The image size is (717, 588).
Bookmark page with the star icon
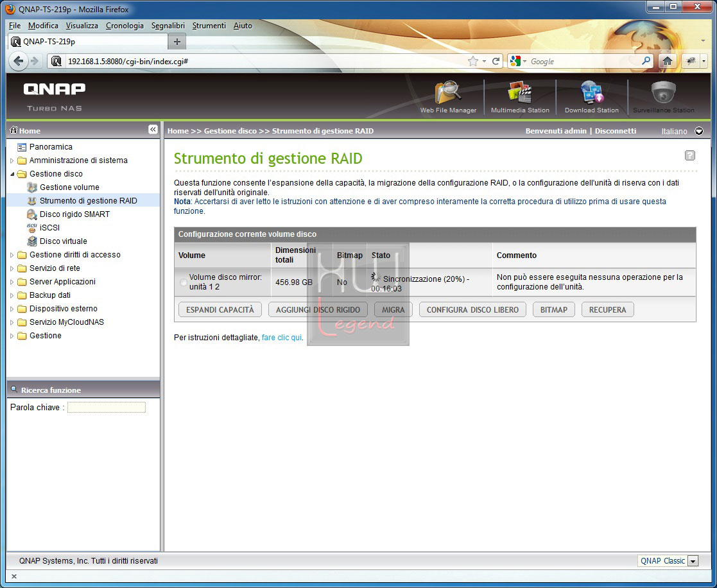pyautogui.click(x=473, y=61)
